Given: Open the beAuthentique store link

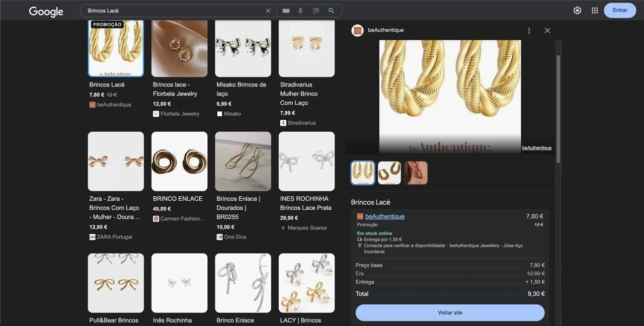Looking at the screenshot, I should [x=384, y=216].
